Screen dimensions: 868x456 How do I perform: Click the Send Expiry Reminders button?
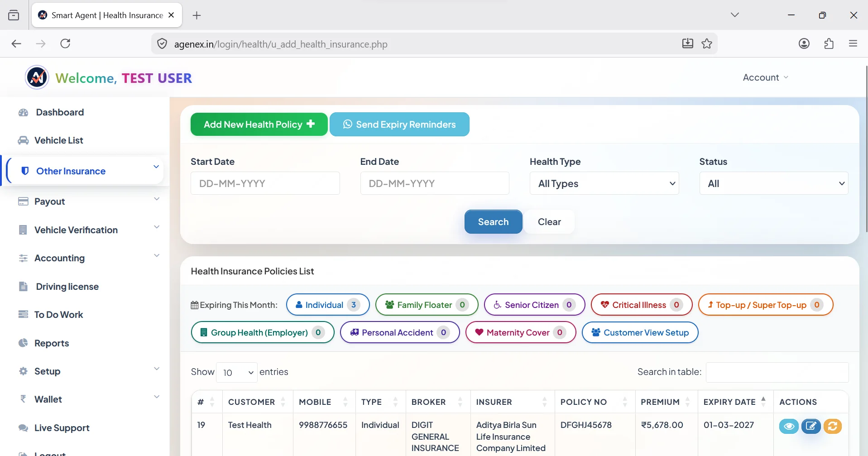[399, 124]
